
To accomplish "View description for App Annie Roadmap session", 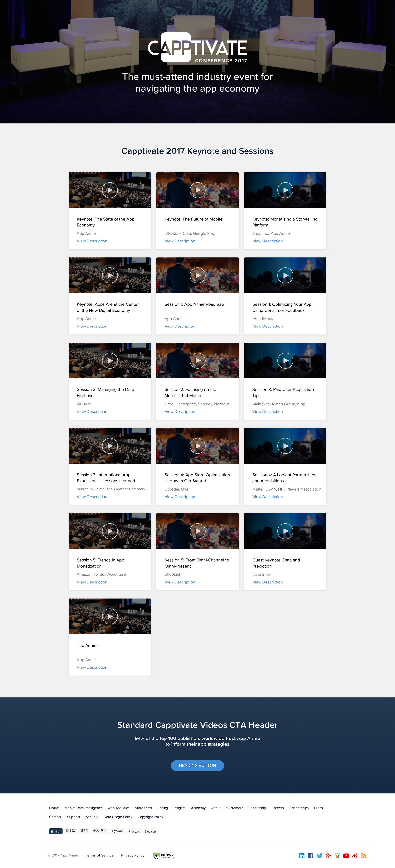I will pyautogui.click(x=180, y=326).
